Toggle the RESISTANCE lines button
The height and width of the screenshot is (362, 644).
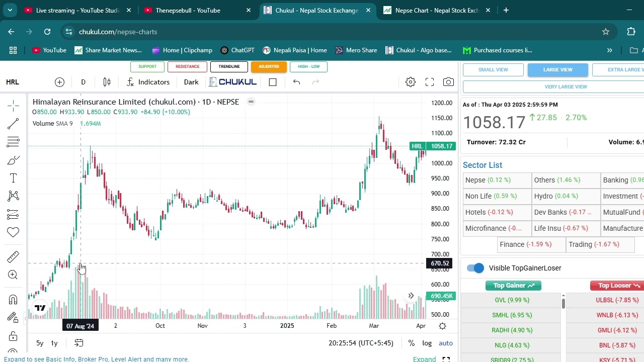[188, 66]
